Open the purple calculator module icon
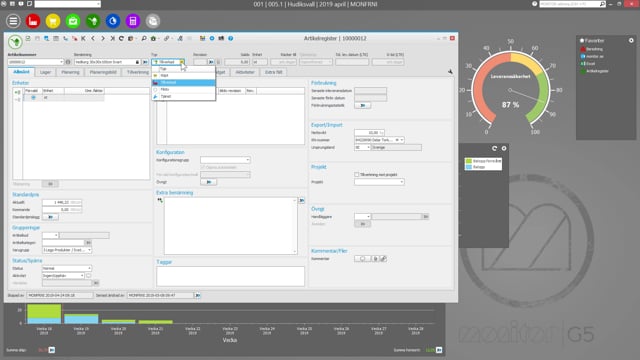Image resolution: width=640 pixels, height=360 pixels. 133,21
